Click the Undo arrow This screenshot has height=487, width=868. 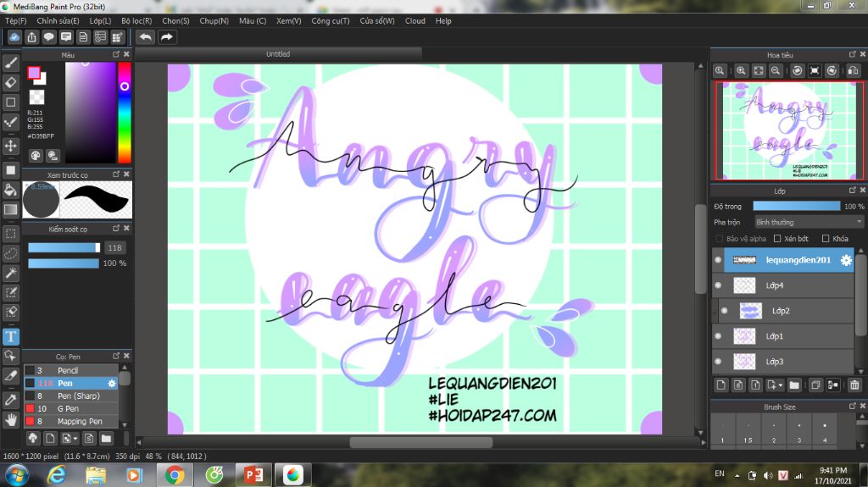146,37
